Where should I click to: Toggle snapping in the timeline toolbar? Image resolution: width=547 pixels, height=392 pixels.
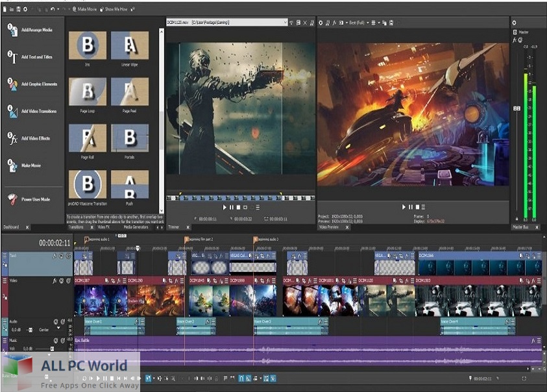(x=241, y=378)
